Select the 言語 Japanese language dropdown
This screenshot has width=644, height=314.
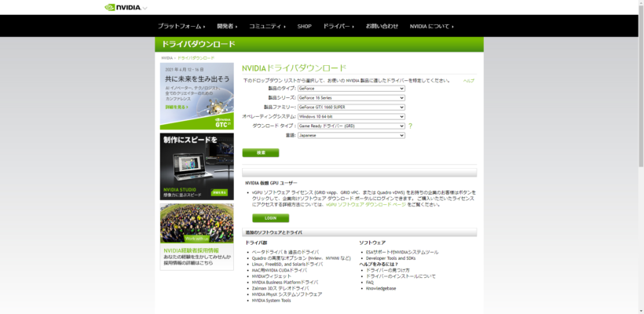coord(350,135)
